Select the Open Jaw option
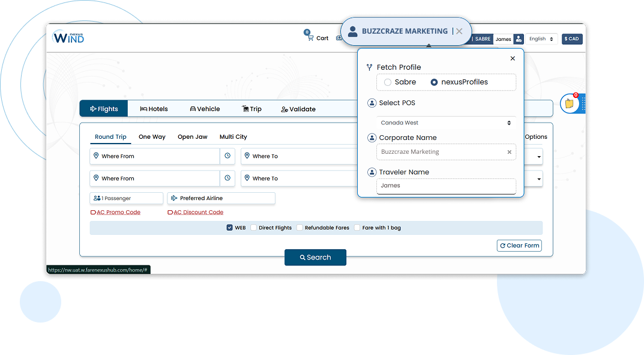 click(192, 137)
